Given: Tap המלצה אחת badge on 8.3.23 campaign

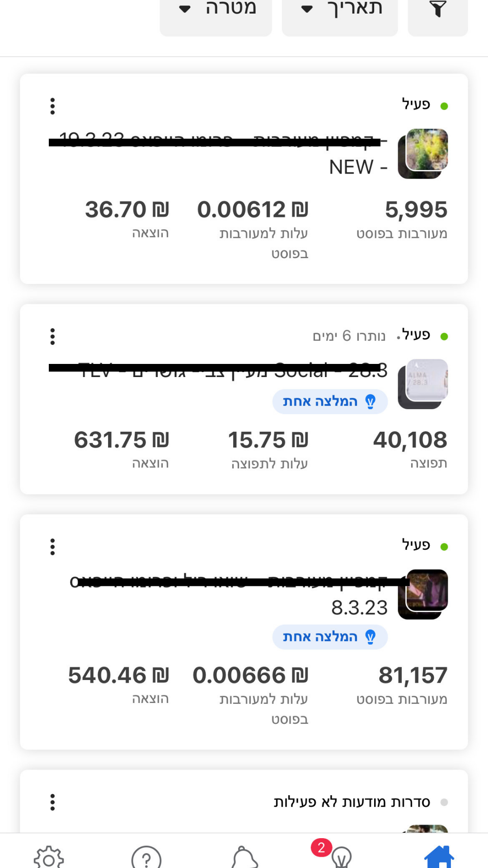Looking at the screenshot, I should (330, 637).
